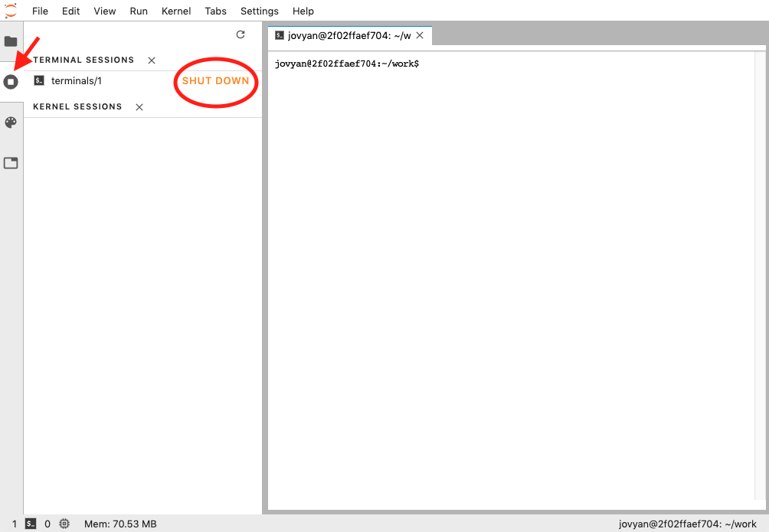This screenshot has height=532, width=769.
Task: Expand the Help menu
Action: pos(303,11)
